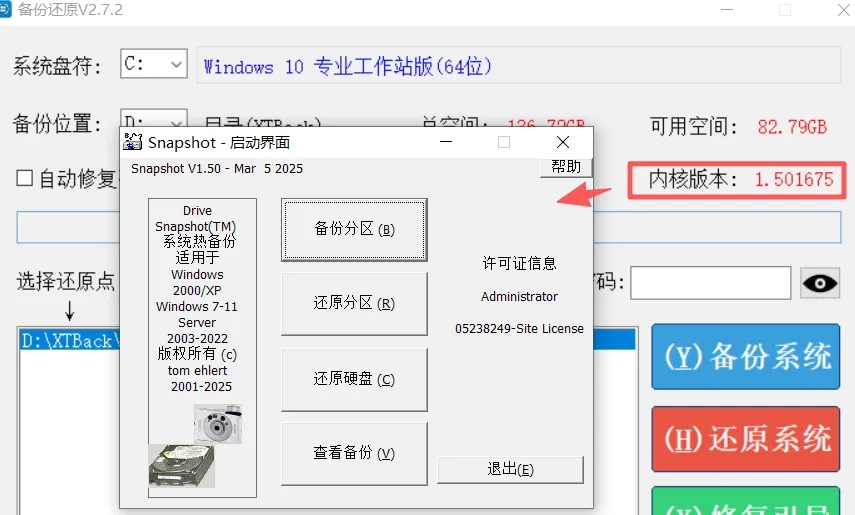Open the 系统盘符 C: dropdown
855x515 pixels.
tap(154, 64)
